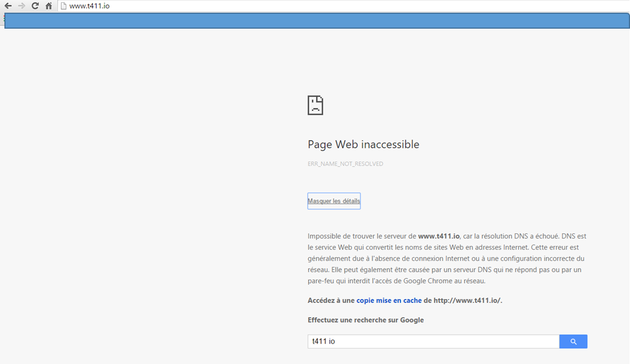Click the sad page error icon
The image size is (630, 364).
click(x=316, y=105)
